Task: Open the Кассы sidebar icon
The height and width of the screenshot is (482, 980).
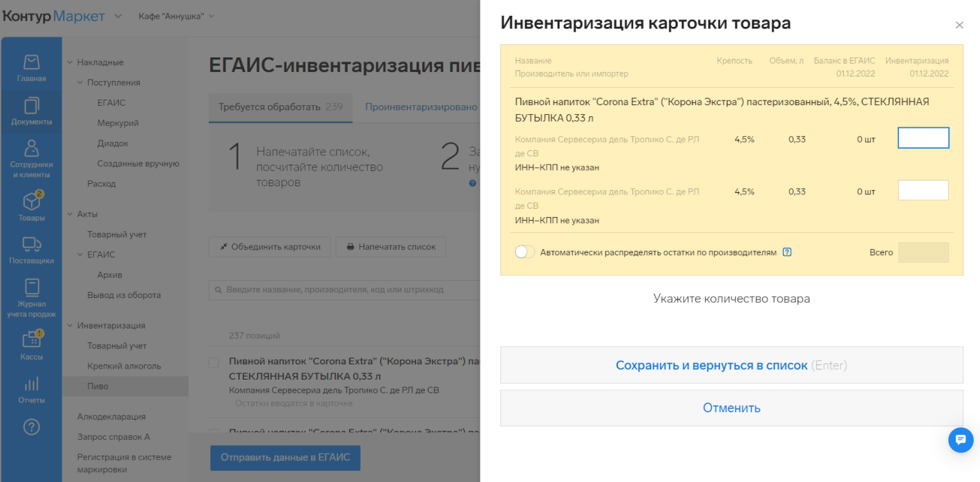Action: [x=31, y=345]
